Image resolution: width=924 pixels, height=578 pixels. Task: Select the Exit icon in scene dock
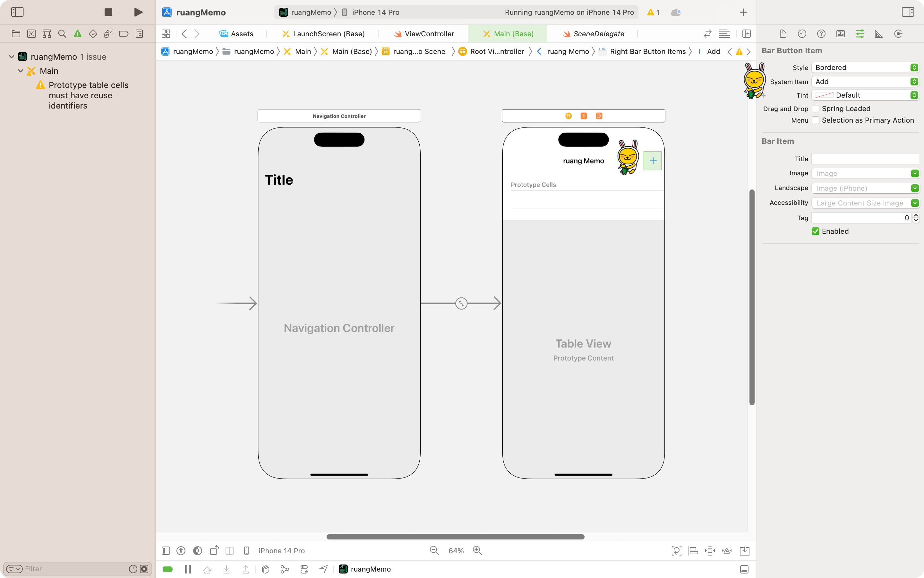pyautogui.click(x=599, y=116)
